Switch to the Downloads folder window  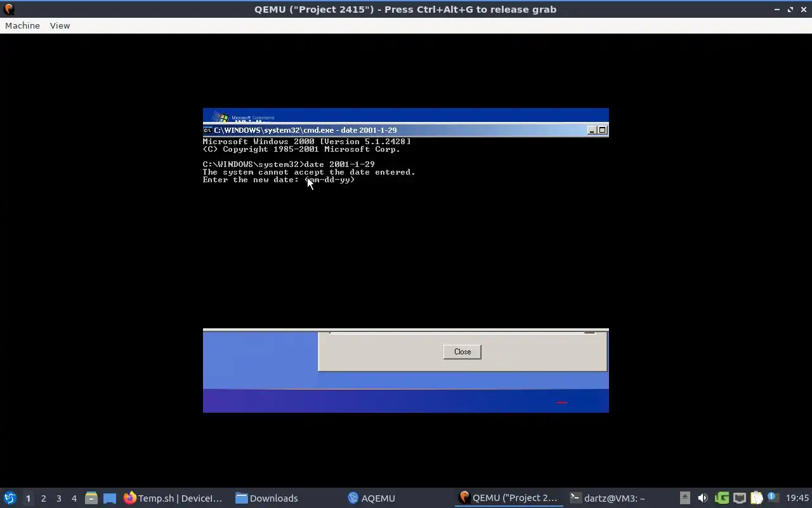pos(267,498)
